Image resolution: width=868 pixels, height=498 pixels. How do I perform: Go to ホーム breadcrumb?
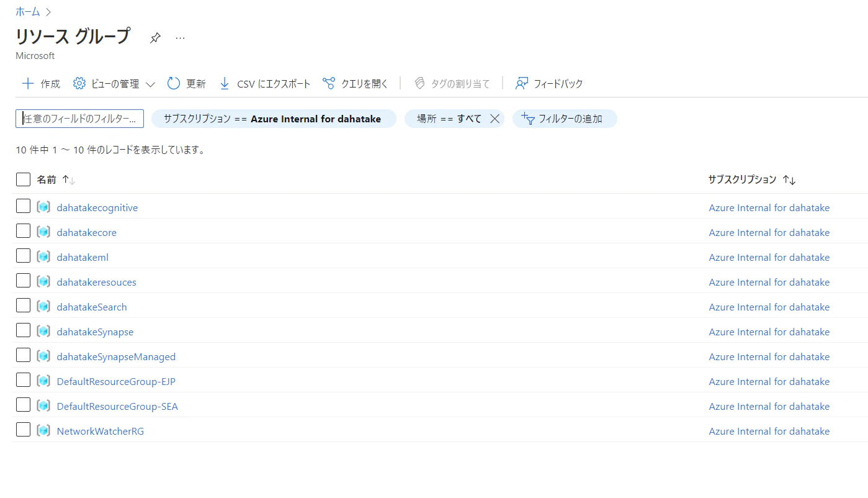(x=28, y=12)
